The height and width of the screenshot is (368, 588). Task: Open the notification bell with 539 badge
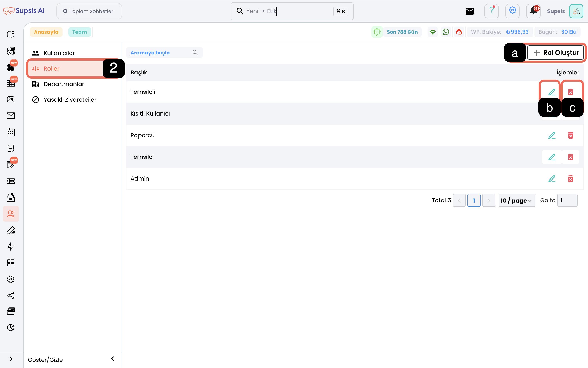(x=533, y=11)
